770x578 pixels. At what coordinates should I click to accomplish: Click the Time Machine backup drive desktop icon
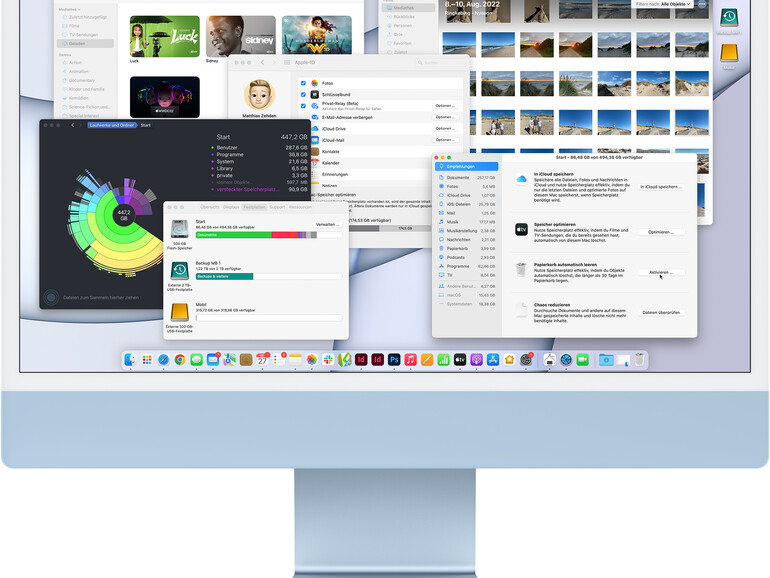click(x=729, y=18)
